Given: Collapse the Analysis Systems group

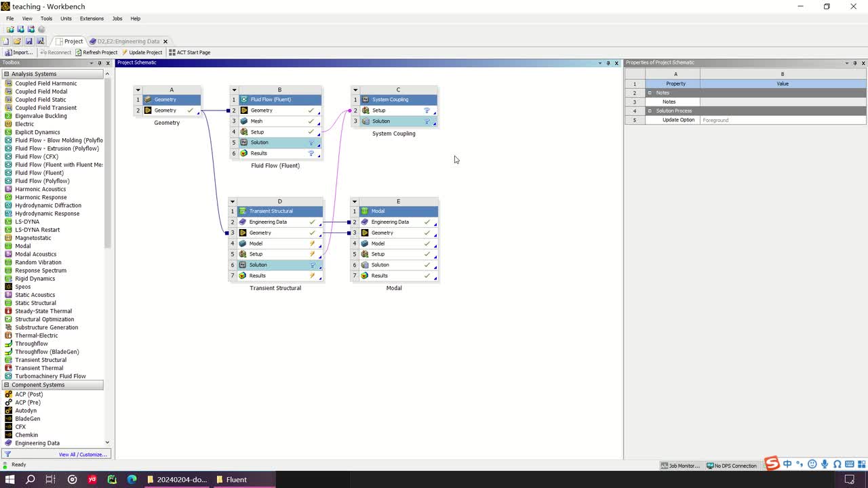Looking at the screenshot, I should [6, 74].
